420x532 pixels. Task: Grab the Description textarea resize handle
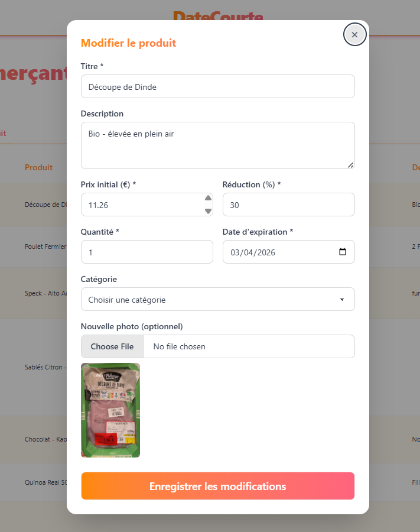point(351,166)
